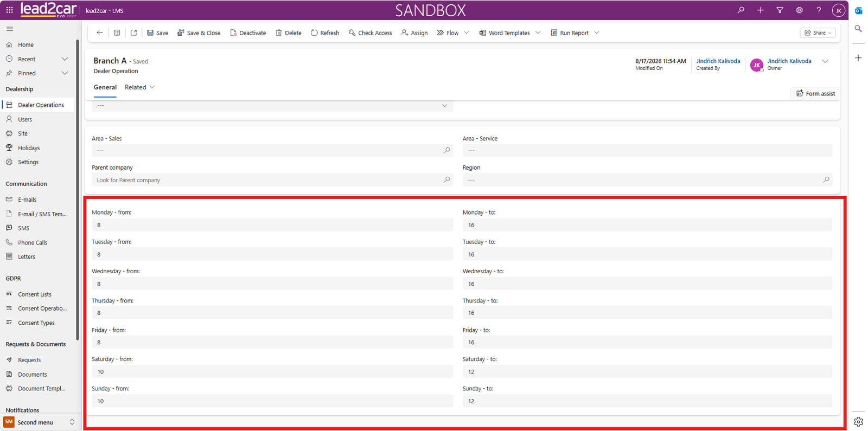The image size is (868, 431).
Task: Expand the header fields chevron
Action: [825, 61]
